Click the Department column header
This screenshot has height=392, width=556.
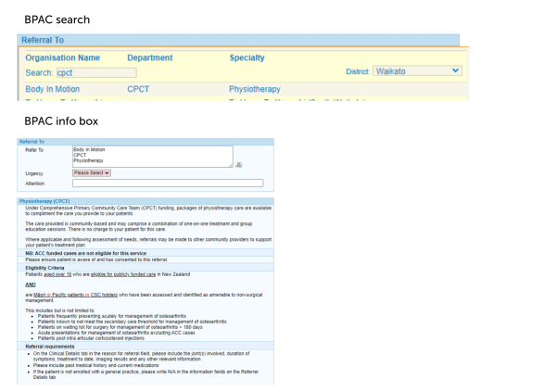[149, 57]
